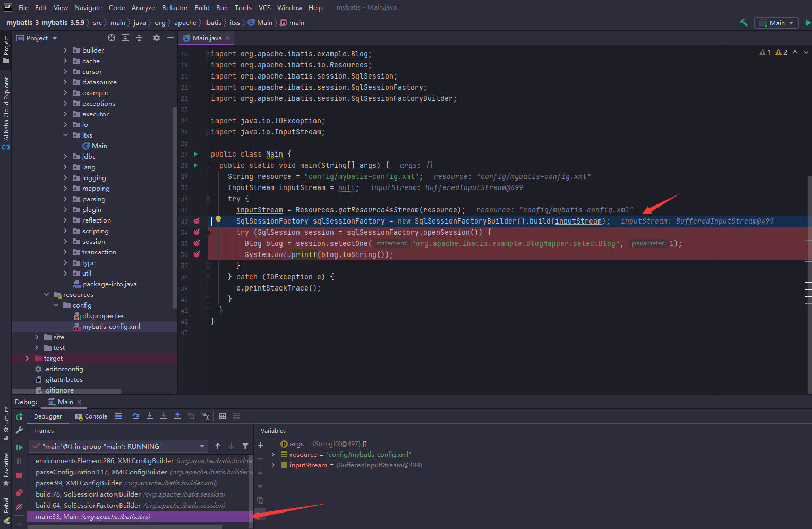Expand the builder folder

pos(65,50)
